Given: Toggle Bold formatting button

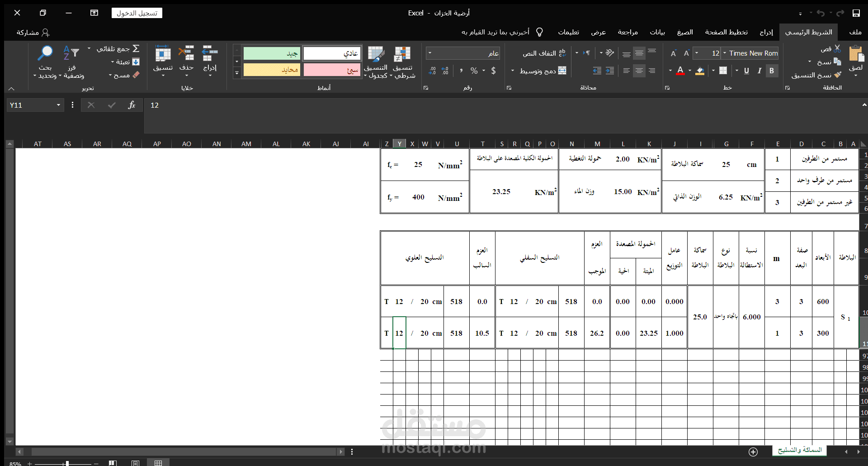Looking at the screenshot, I should pyautogui.click(x=772, y=71).
